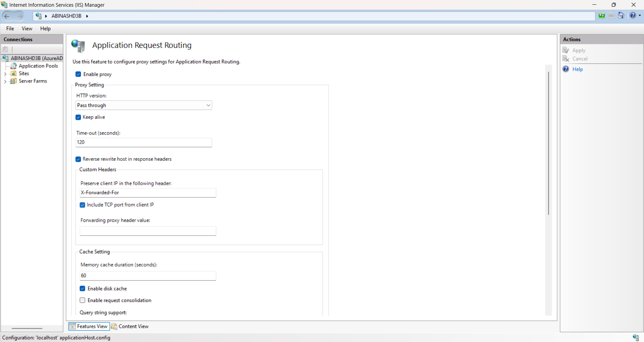Image resolution: width=644 pixels, height=342 pixels.
Task: Click the Application Pools icon
Action: [x=14, y=66]
